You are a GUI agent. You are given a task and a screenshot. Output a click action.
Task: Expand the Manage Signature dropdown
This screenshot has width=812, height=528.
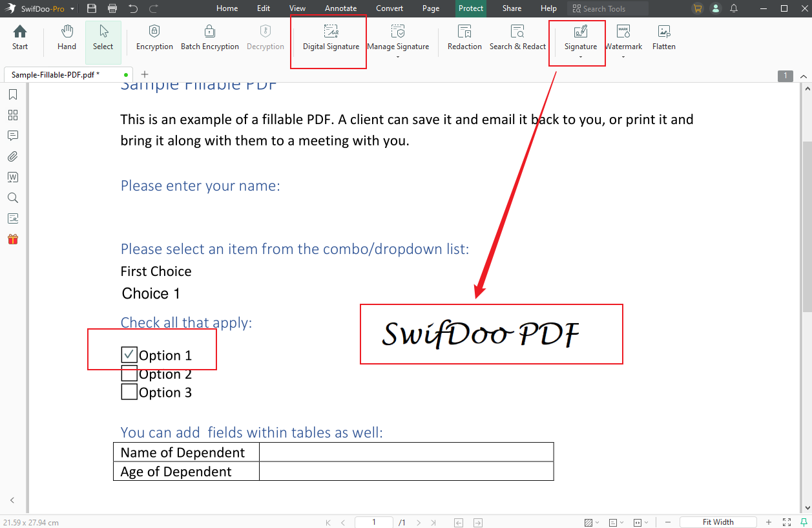[x=398, y=56]
